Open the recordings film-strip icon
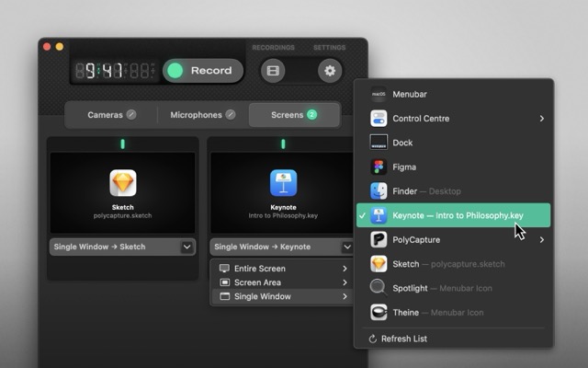This screenshot has width=588, height=368. point(273,71)
